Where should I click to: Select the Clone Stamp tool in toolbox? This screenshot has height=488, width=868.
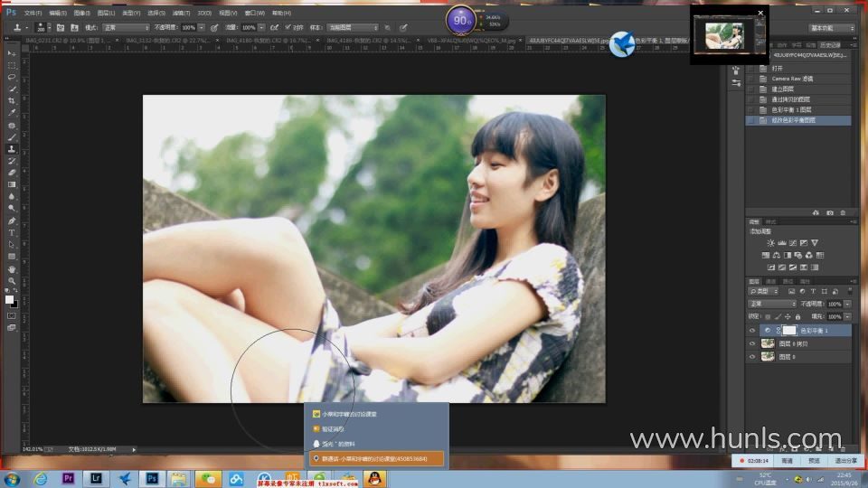(x=12, y=149)
